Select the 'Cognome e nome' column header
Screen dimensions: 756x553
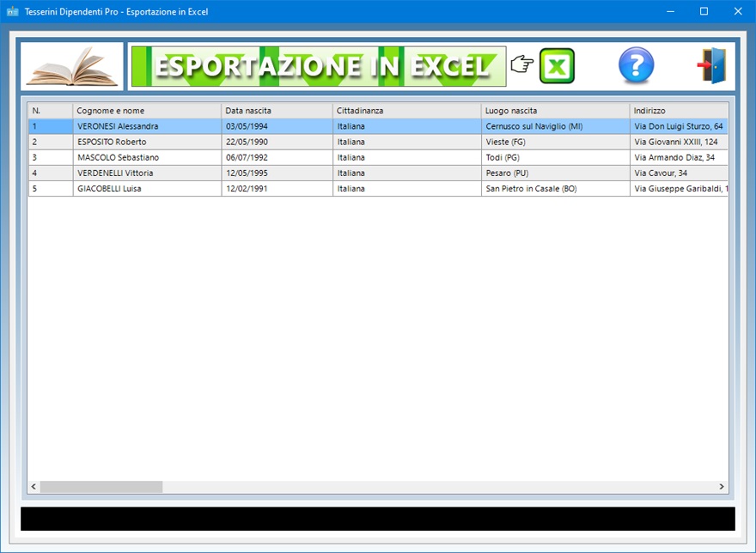click(x=147, y=111)
